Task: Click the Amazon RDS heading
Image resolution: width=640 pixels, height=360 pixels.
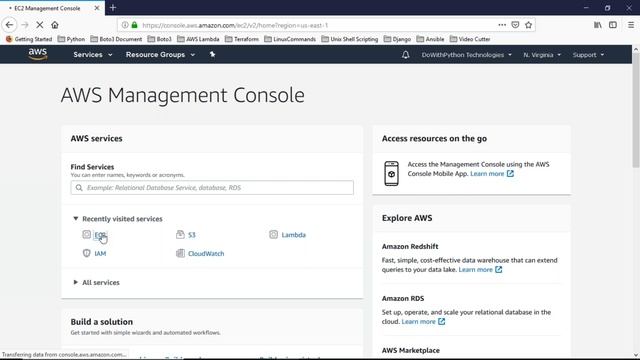Action: pyautogui.click(x=403, y=298)
